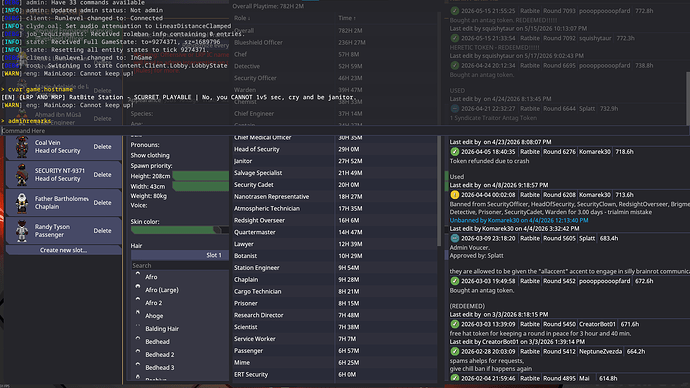690x388 pixels.
Task: Select the ERT Security playtime row
Action: [x=334, y=374]
